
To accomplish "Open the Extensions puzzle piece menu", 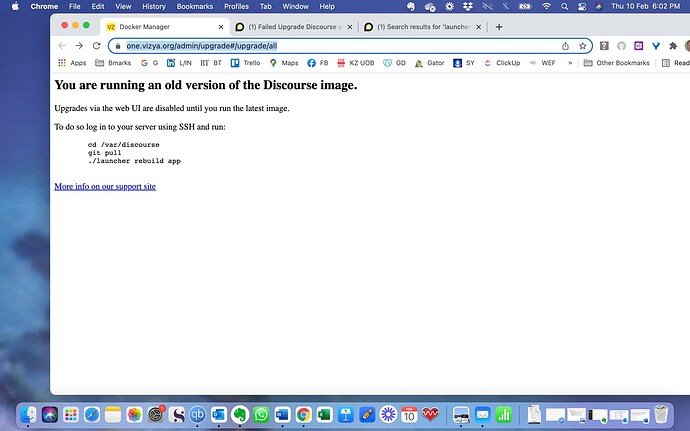I will tap(673, 46).
